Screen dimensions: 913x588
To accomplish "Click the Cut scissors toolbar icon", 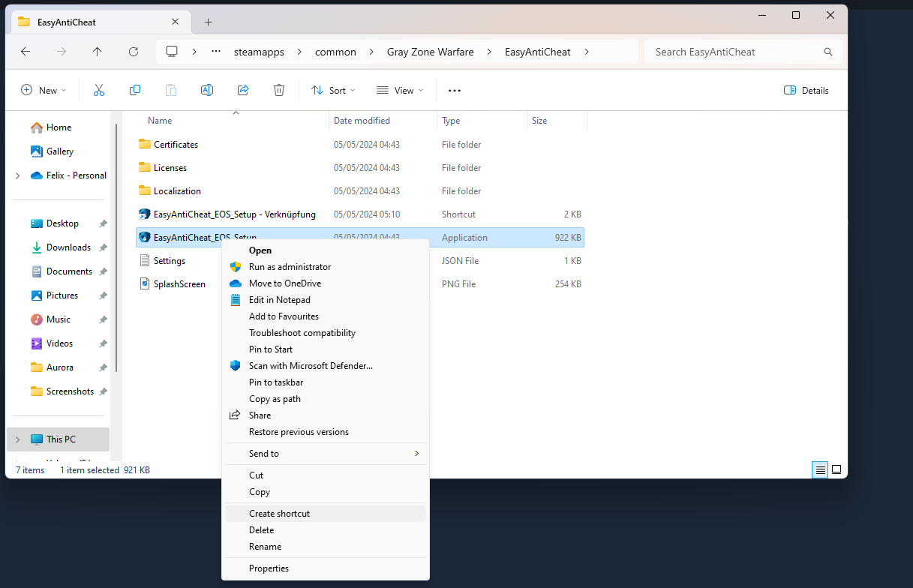I will [98, 90].
